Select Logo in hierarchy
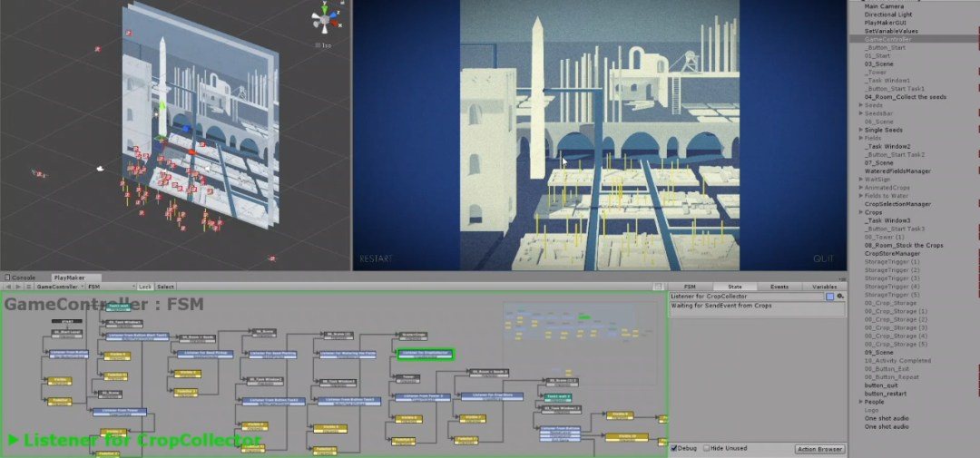This screenshot has width=980, height=458. (871, 410)
